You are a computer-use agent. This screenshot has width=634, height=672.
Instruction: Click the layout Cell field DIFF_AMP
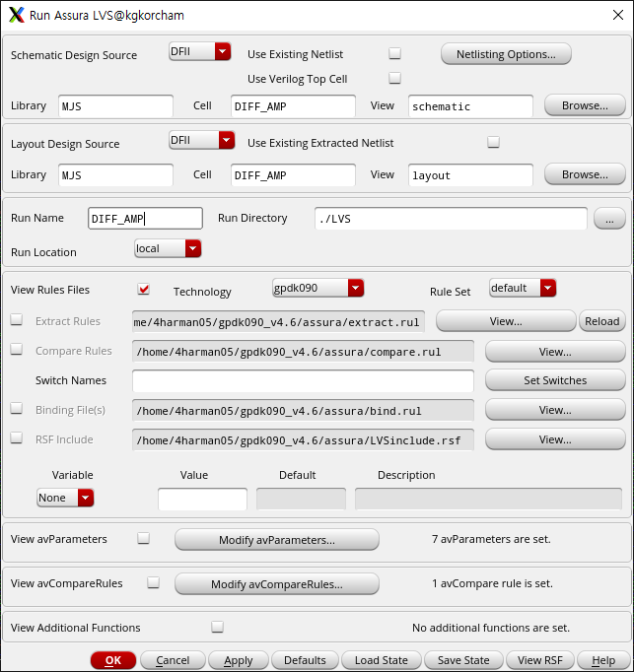293,175
